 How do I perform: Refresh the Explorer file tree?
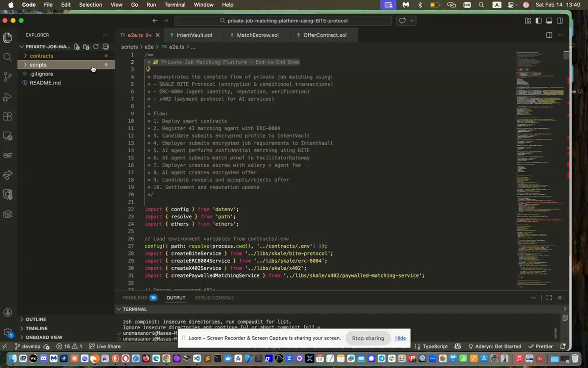point(96,47)
